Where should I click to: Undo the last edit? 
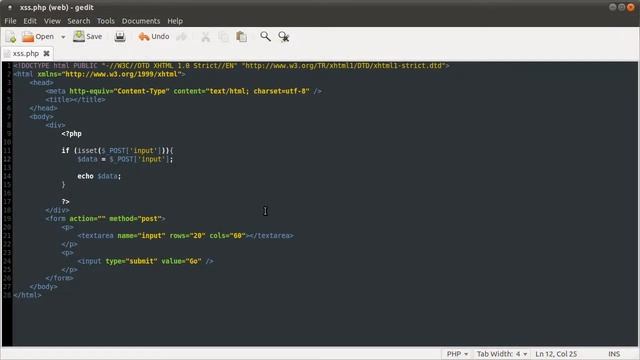pyautogui.click(x=153, y=37)
